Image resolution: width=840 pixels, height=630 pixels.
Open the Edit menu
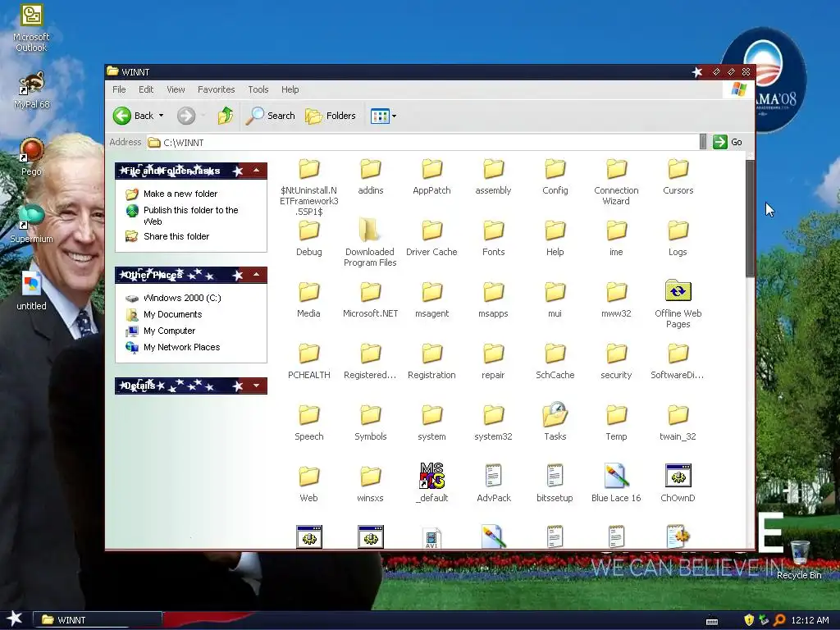click(x=146, y=89)
